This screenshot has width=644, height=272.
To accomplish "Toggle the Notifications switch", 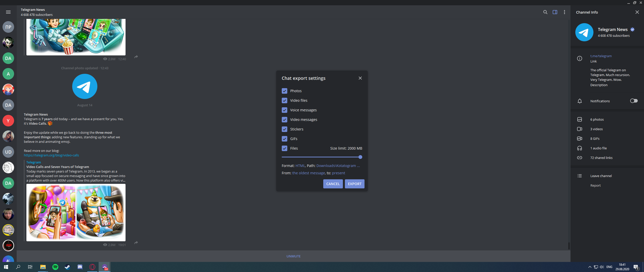I will point(634,101).
